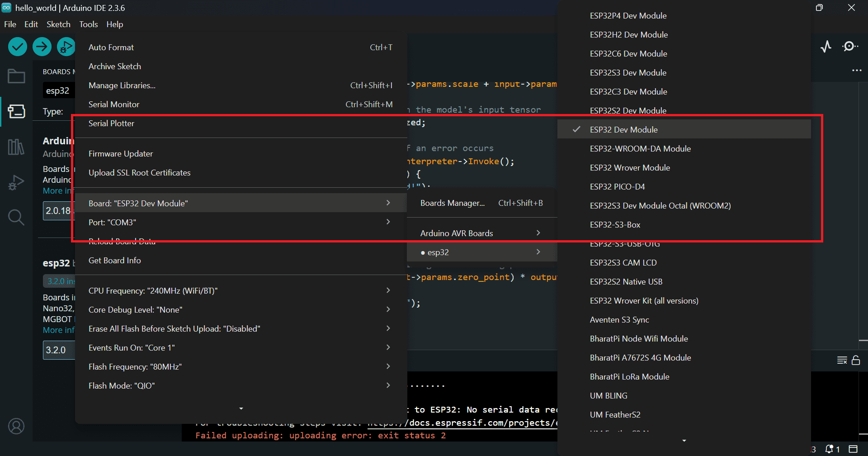
Task: Select Aventen S3 Sync board
Action: (684, 319)
